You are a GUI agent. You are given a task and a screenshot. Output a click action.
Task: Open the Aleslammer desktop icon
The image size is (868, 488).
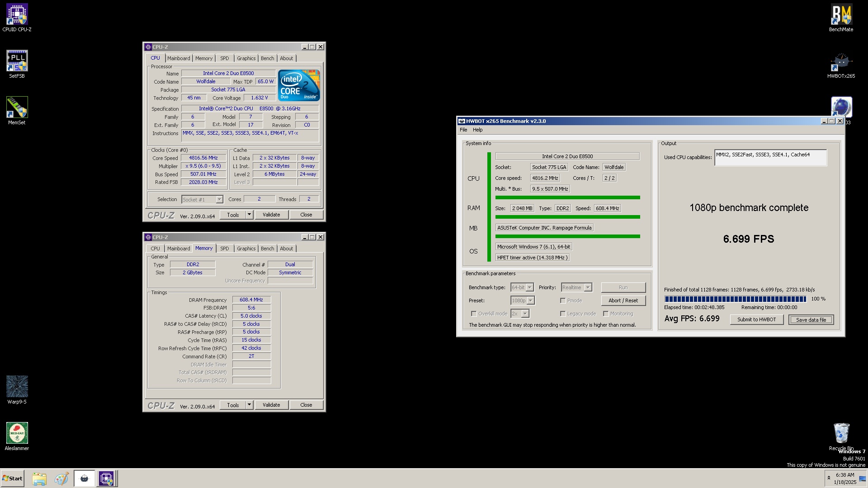pos(17,436)
